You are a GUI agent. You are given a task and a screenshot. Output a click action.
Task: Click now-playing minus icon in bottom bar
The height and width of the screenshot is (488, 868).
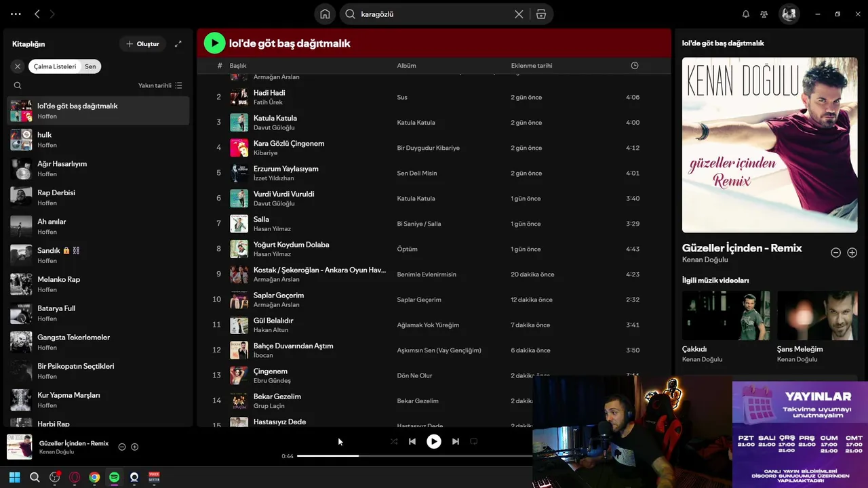click(x=122, y=447)
